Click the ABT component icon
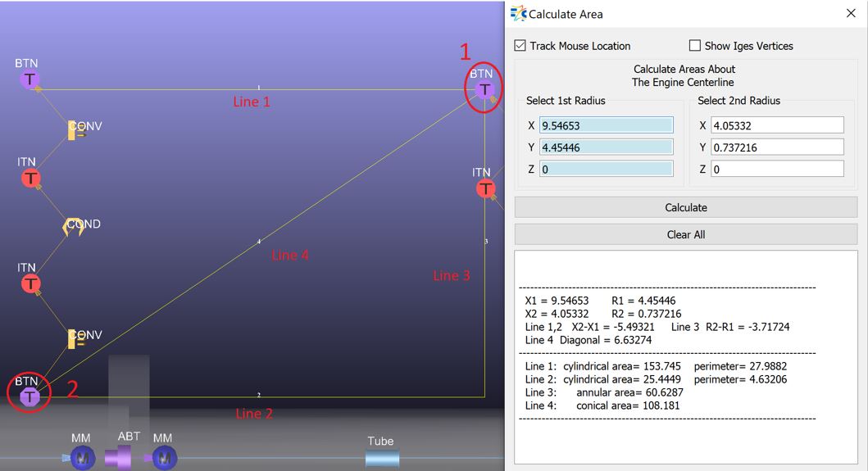The width and height of the screenshot is (868, 471). [x=118, y=458]
